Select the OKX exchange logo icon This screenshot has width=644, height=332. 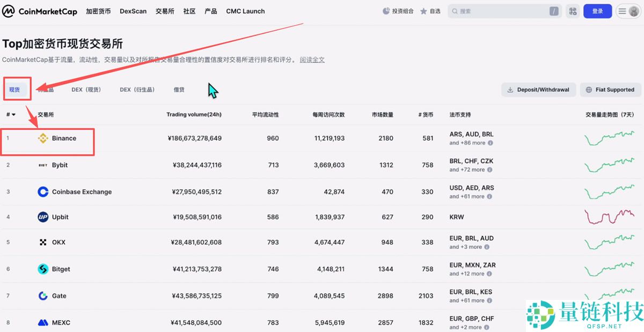pos(43,242)
